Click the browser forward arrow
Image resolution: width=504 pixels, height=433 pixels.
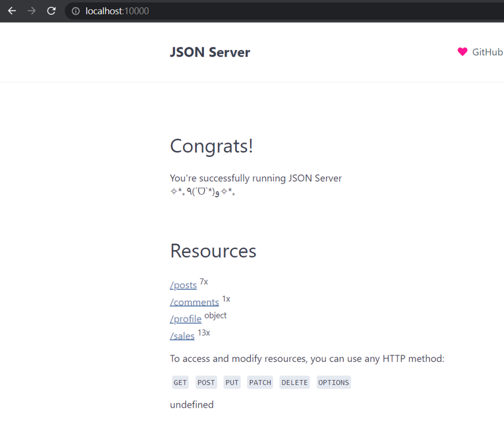click(x=31, y=11)
